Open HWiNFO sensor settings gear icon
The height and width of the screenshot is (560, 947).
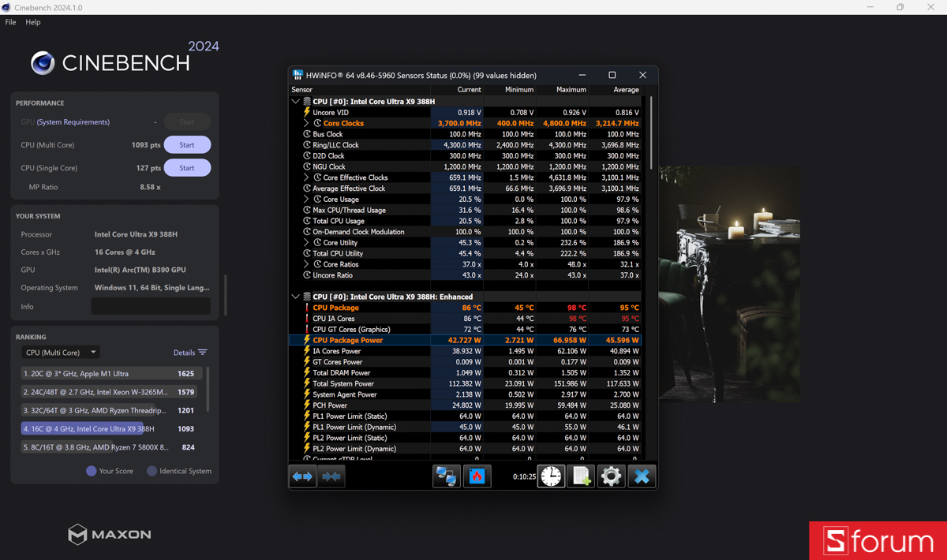(x=611, y=476)
